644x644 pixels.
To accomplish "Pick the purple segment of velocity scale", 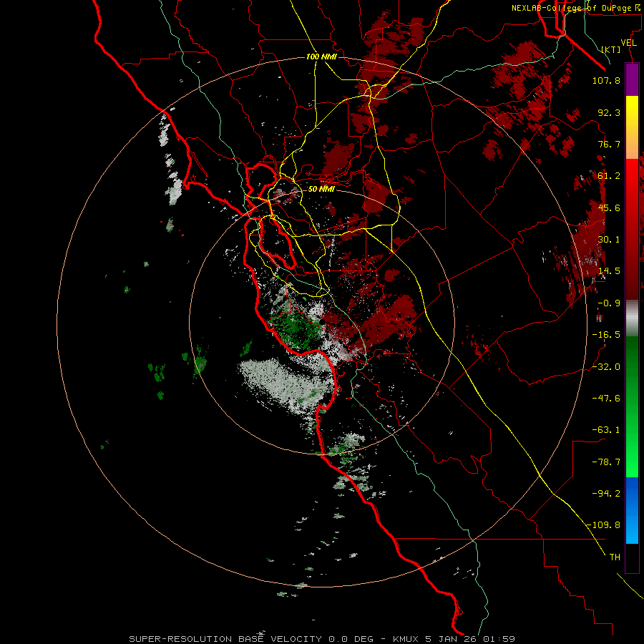I will [x=632, y=79].
